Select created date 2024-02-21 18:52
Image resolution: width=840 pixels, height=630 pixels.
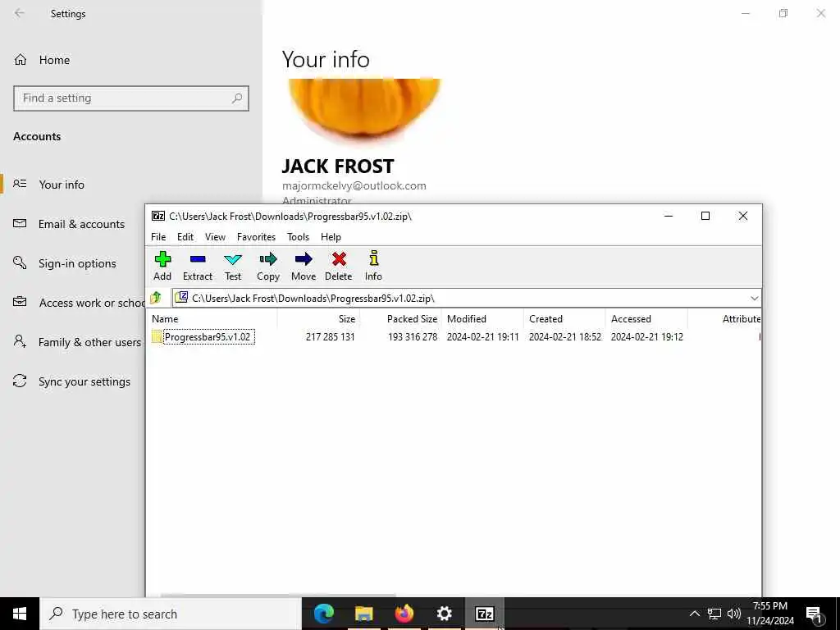(564, 337)
